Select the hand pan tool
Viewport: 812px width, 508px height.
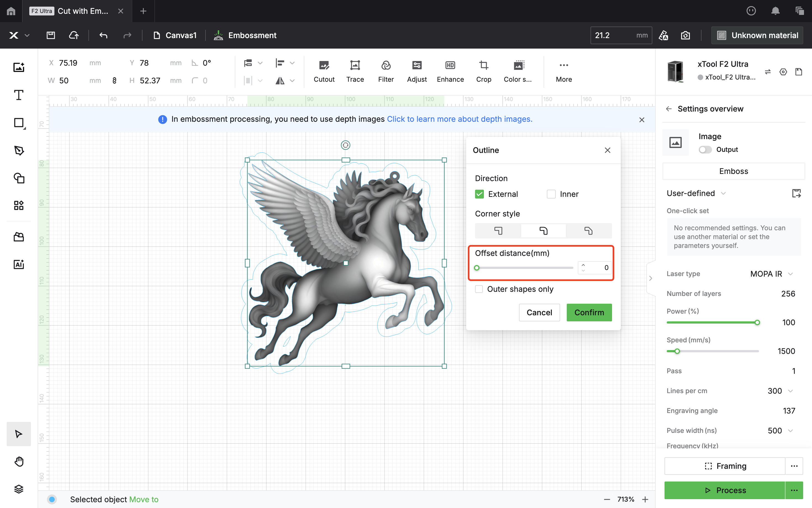pos(19,462)
